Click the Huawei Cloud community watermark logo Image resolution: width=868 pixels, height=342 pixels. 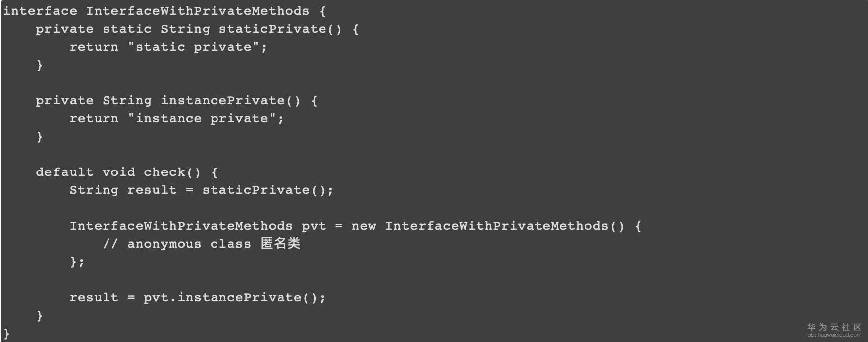tap(834, 327)
